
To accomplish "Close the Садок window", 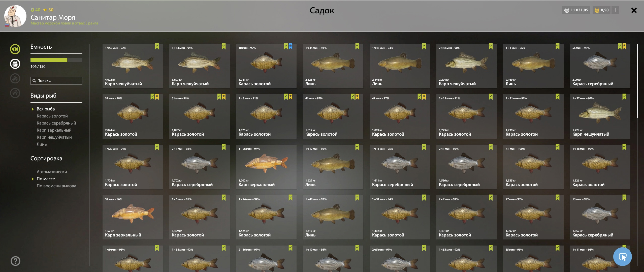I will click(634, 10).
